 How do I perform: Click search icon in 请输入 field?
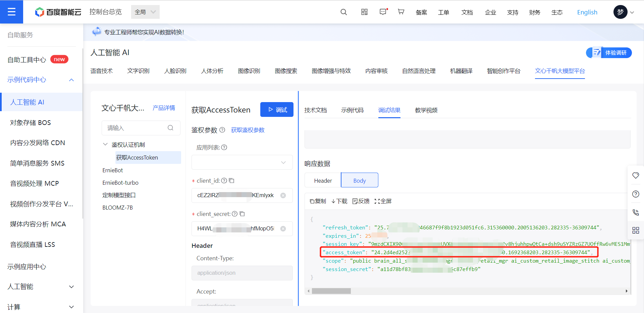pos(170,128)
